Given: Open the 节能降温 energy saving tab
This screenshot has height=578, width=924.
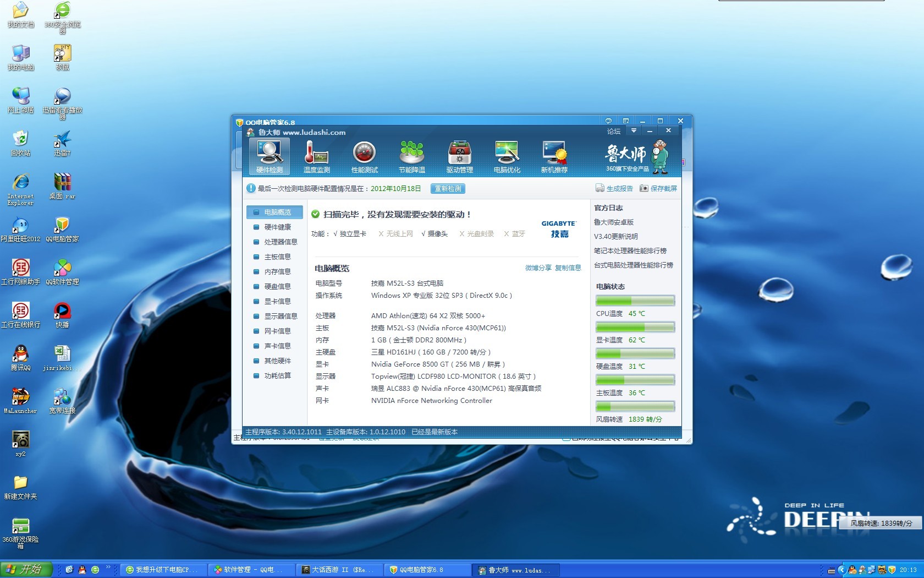Looking at the screenshot, I should point(412,157).
